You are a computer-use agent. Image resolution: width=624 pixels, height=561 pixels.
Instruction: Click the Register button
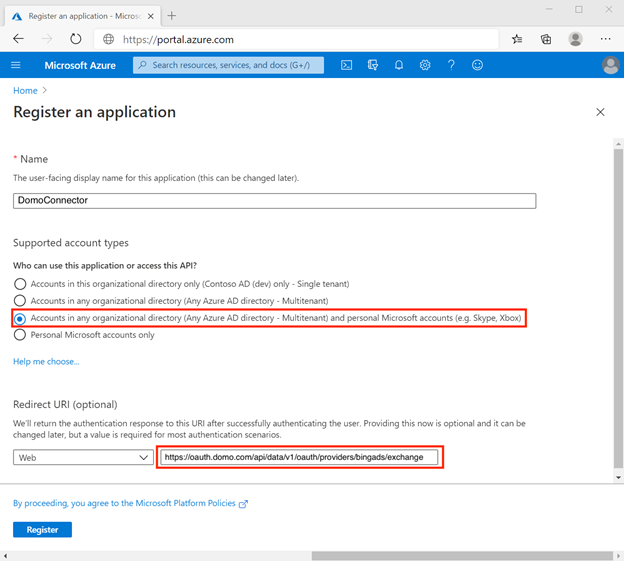pyautogui.click(x=42, y=530)
